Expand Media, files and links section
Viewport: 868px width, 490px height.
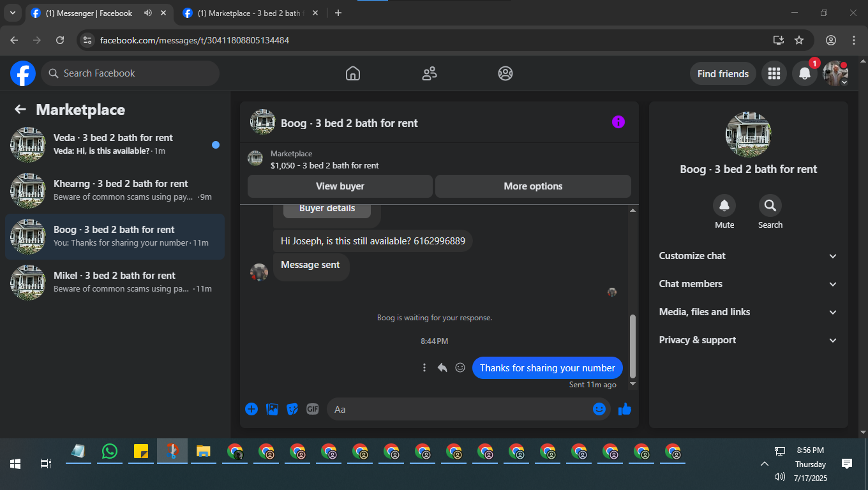[749, 312]
